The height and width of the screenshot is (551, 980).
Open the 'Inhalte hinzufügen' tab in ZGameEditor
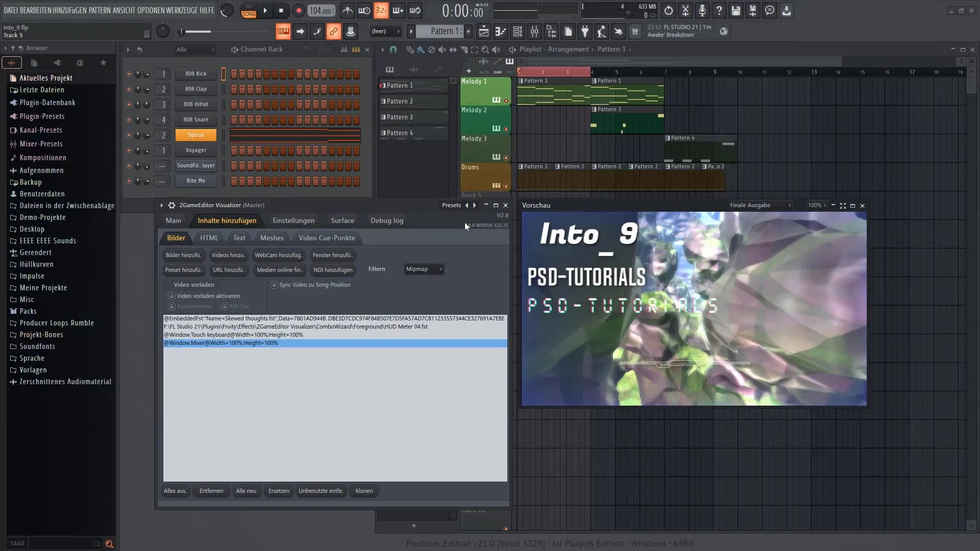click(227, 220)
